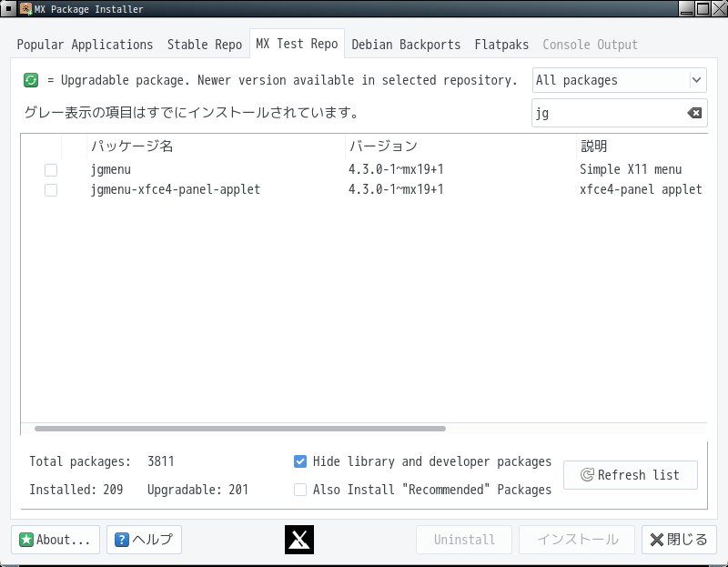Tick the checkbox for jgmenu package

click(x=51, y=170)
